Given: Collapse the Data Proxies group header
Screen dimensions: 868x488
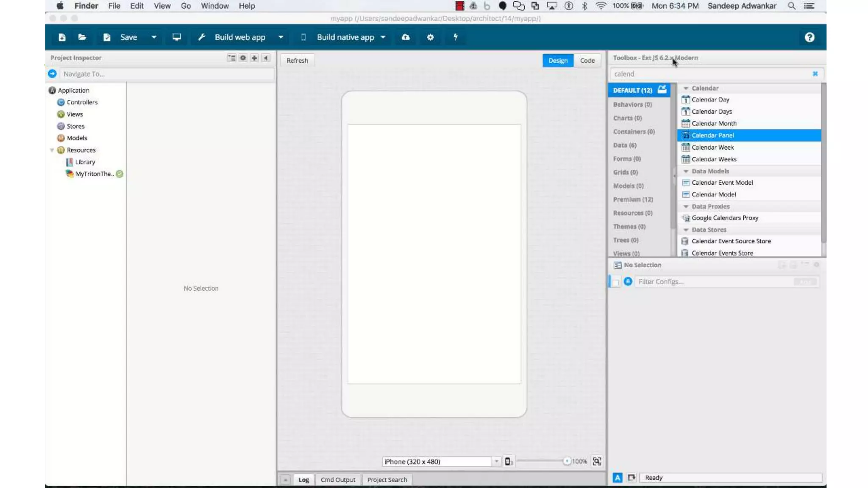Looking at the screenshot, I should coord(686,206).
